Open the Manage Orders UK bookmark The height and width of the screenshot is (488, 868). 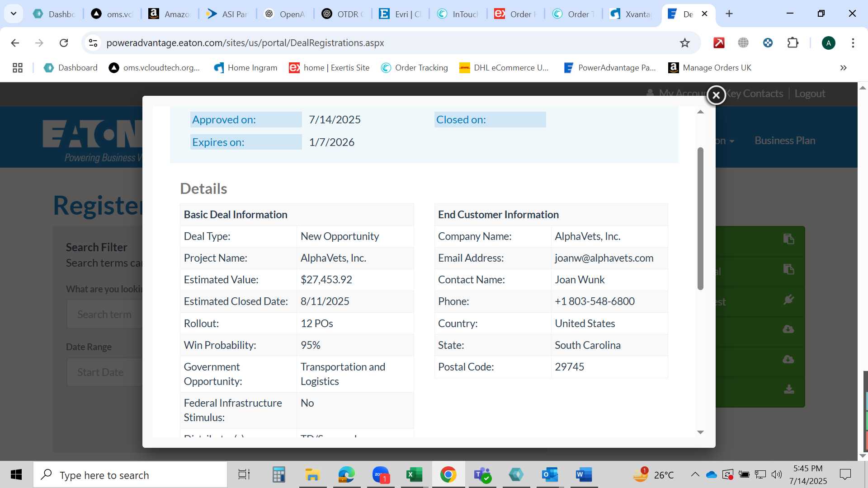point(710,68)
